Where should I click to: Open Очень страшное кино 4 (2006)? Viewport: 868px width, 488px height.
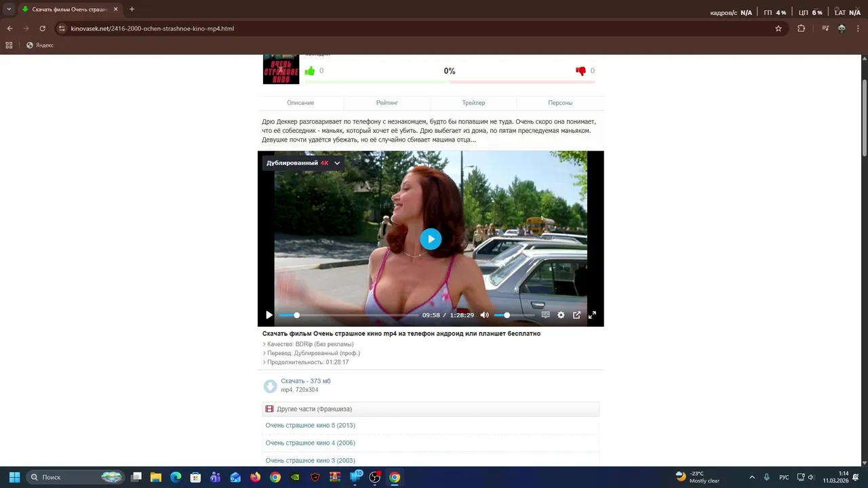(311, 443)
